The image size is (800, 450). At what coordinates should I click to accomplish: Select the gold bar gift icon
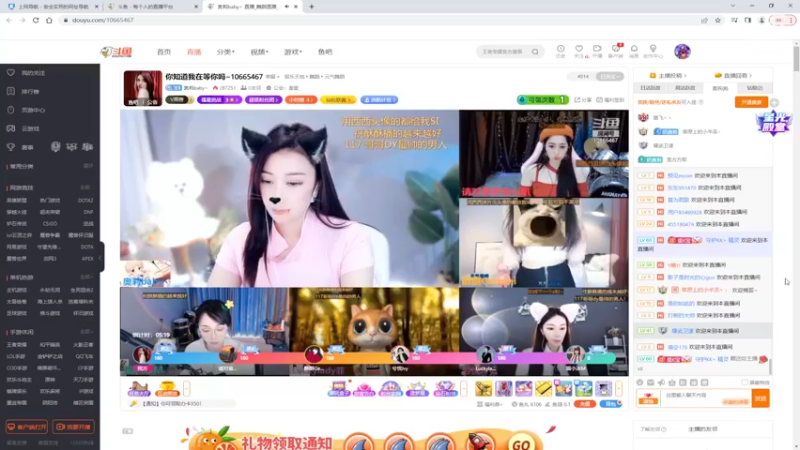[543, 389]
